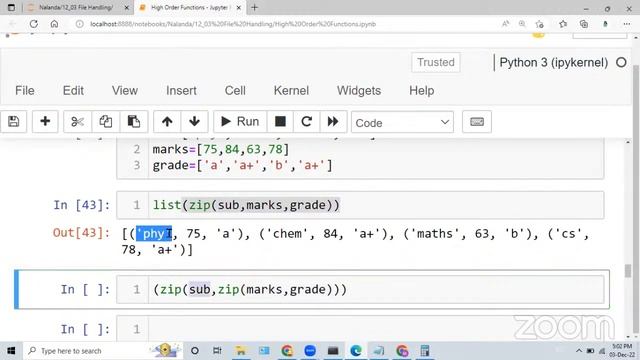Open the Widgets menu
This screenshot has height=360, width=640.
coord(359,91)
